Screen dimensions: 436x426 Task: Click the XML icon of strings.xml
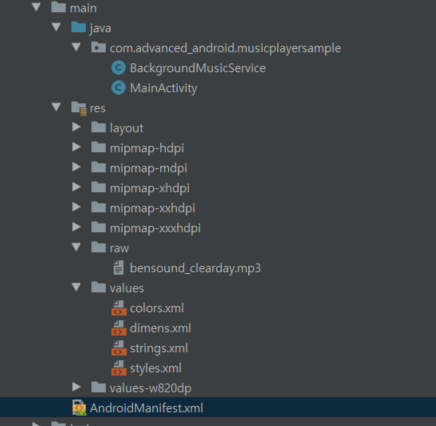coord(119,348)
